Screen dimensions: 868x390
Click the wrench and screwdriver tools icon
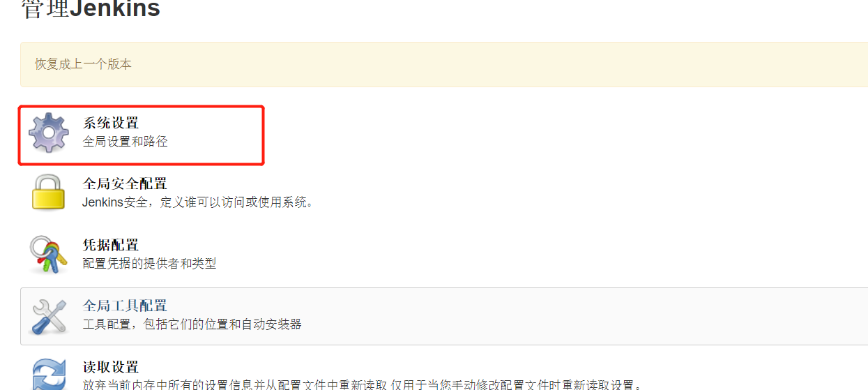click(49, 316)
